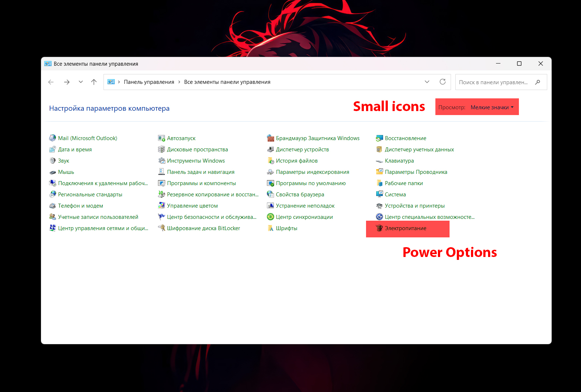Open the Мелкие значки view dropdown

[492, 107]
